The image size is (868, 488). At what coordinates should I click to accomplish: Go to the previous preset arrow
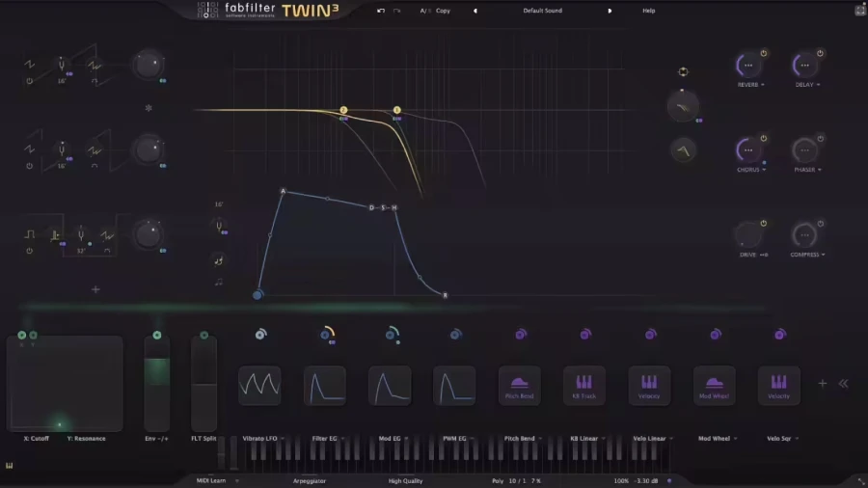[475, 11]
